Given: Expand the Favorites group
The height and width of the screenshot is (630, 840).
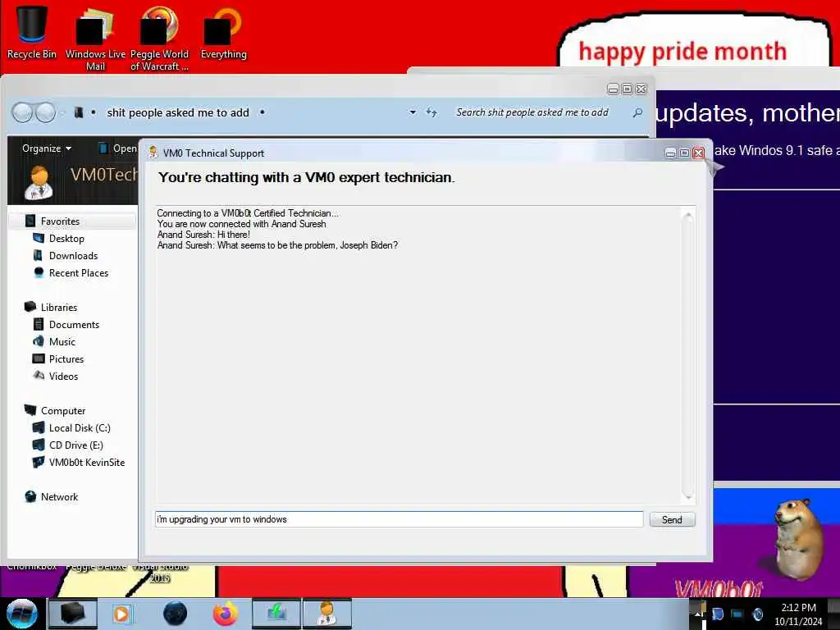Looking at the screenshot, I should click(60, 221).
